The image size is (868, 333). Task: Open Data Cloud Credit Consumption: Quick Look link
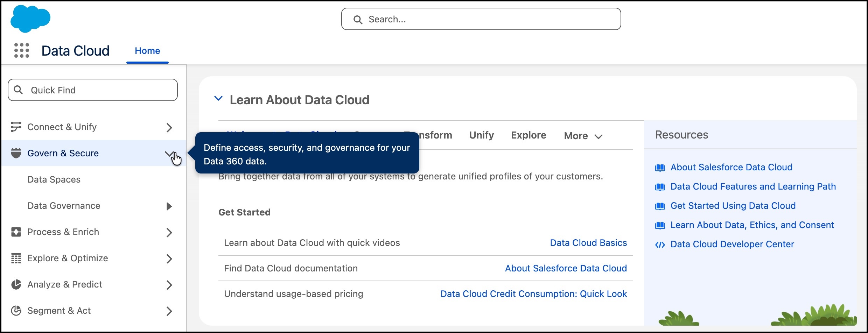(533, 294)
